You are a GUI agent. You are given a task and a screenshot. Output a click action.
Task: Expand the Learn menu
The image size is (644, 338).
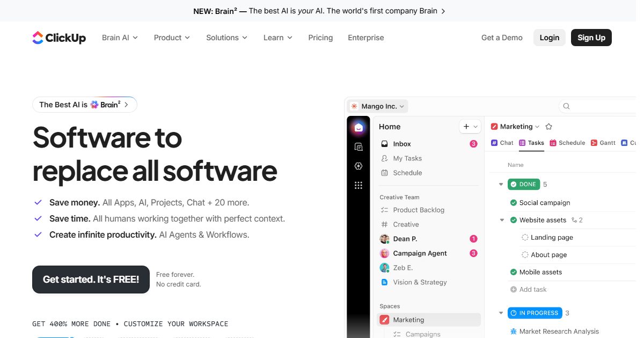tap(277, 38)
